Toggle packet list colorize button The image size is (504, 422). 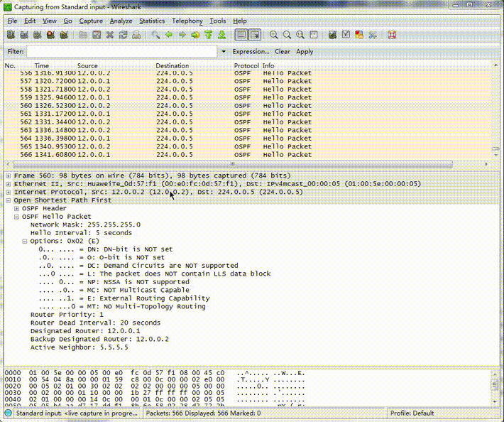point(241,35)
